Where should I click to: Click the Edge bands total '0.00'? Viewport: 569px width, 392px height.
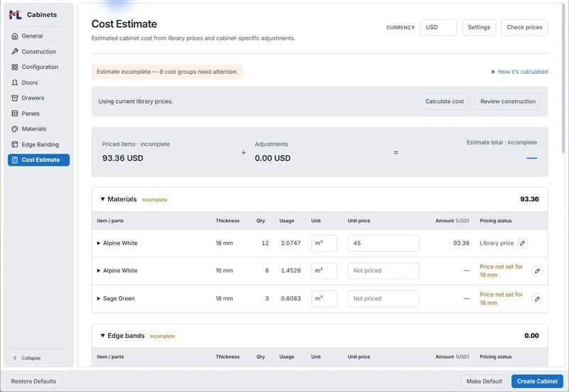click(x=531, y=336)
